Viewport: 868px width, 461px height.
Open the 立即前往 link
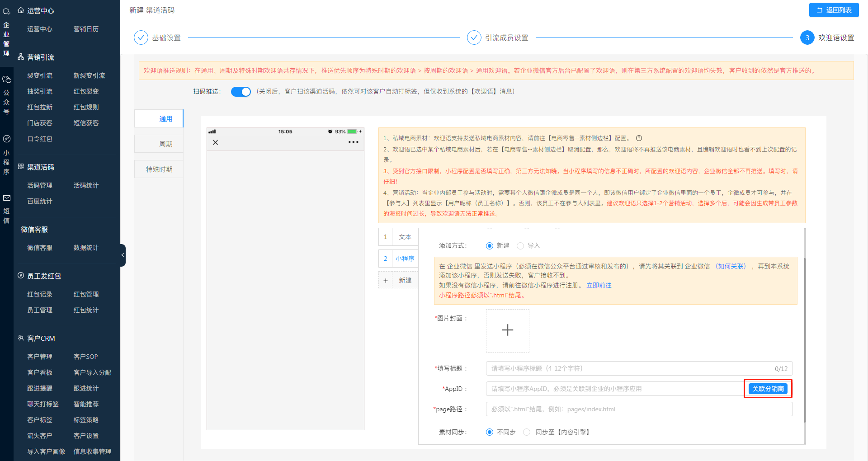click(599, 285)
